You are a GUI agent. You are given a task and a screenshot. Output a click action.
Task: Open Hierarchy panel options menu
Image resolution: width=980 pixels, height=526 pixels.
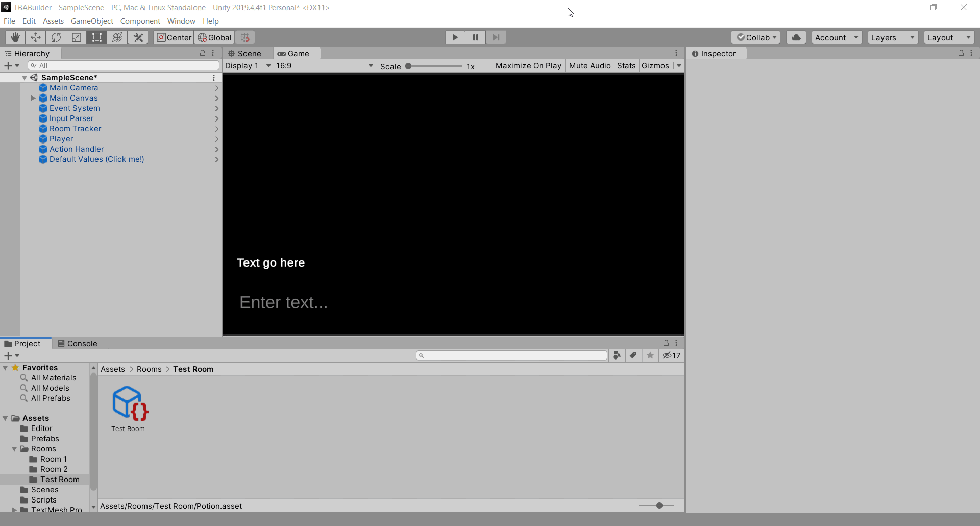pyautogui.click(x=213, y=53)
